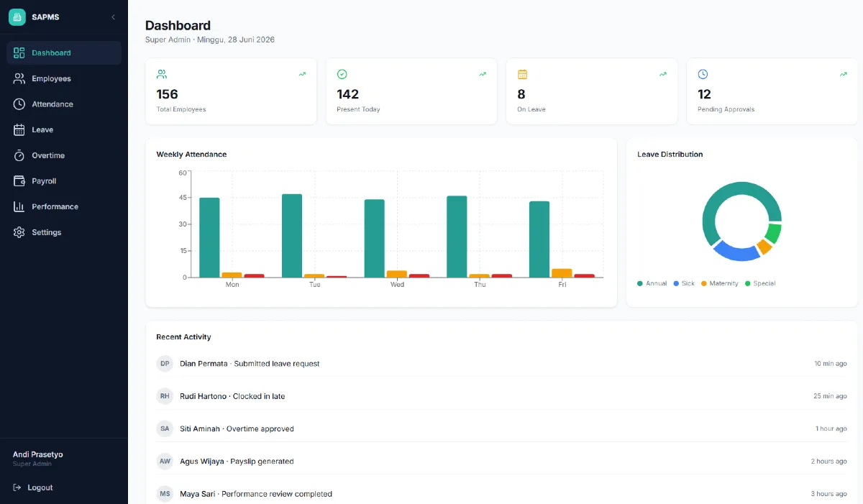Click the Present Today checkmark icon

[x=342, y=74]
